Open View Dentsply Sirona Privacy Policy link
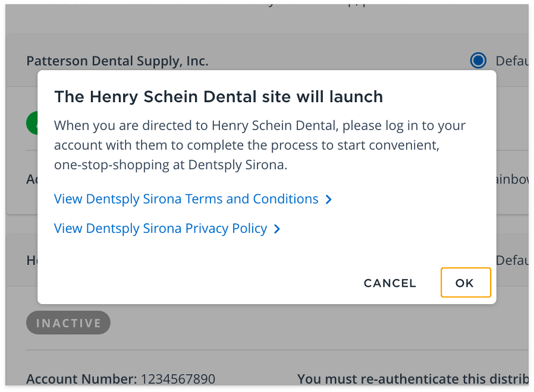Viewport: 534px width, 392px height. (x=161, y=229)
